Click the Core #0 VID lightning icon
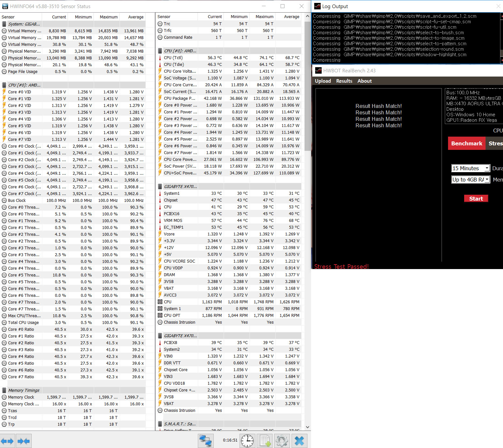This screenshot has height=448, width=503. click(4, 92)
